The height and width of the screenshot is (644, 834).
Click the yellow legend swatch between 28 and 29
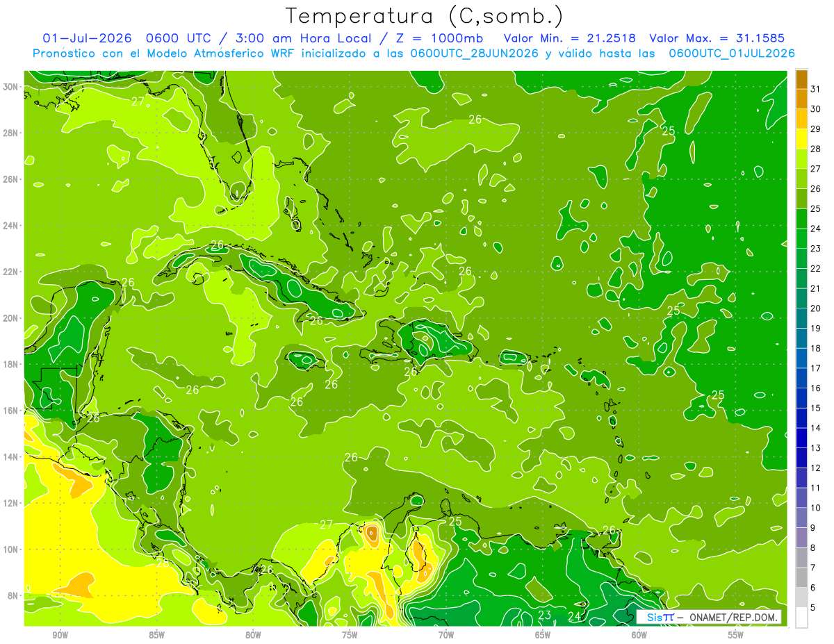[801, 138]
